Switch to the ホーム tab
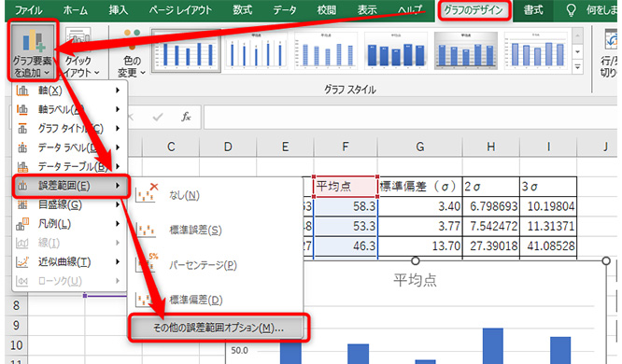Image resolution: width=622 pixels, height=364 pixels. point(76,9)
